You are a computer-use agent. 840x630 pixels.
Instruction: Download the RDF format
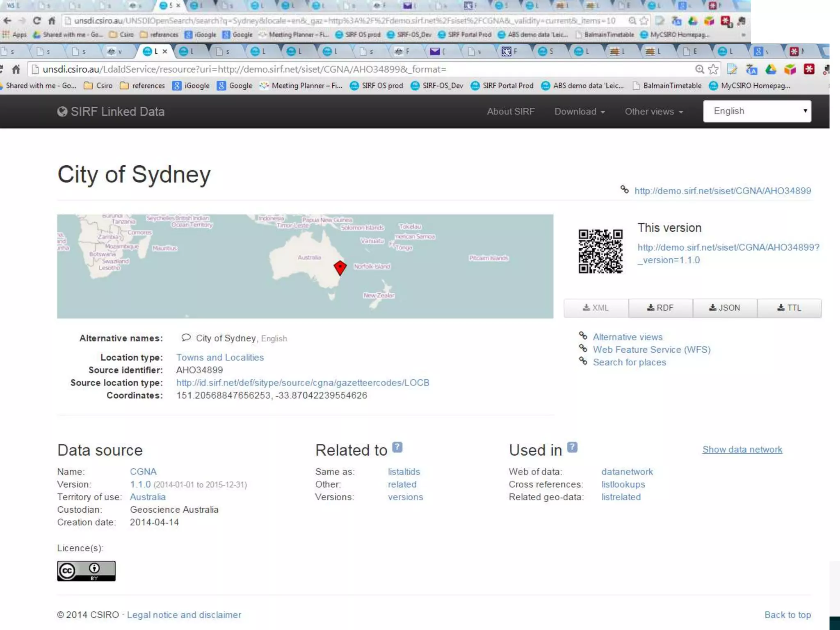tap(660, 308)
